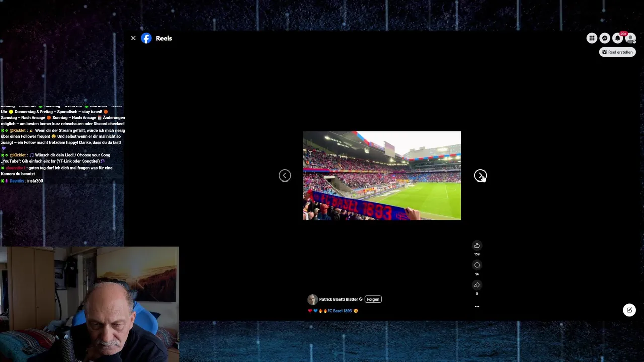Open the account profile avatar menu
Image resolution: width=644 pixels, height=362 pixels.
pyautogui.click(x=630, y=38)
